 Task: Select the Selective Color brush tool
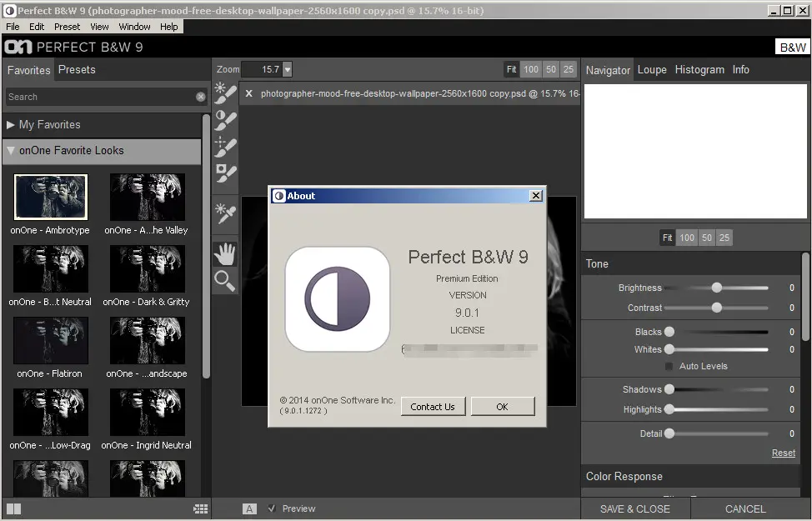point(225,174)
